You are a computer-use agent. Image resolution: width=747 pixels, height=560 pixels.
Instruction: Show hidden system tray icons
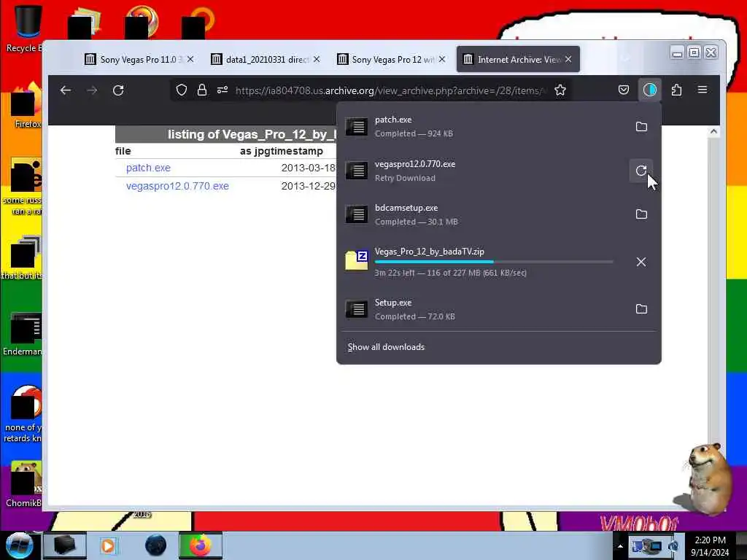point(620,546)
